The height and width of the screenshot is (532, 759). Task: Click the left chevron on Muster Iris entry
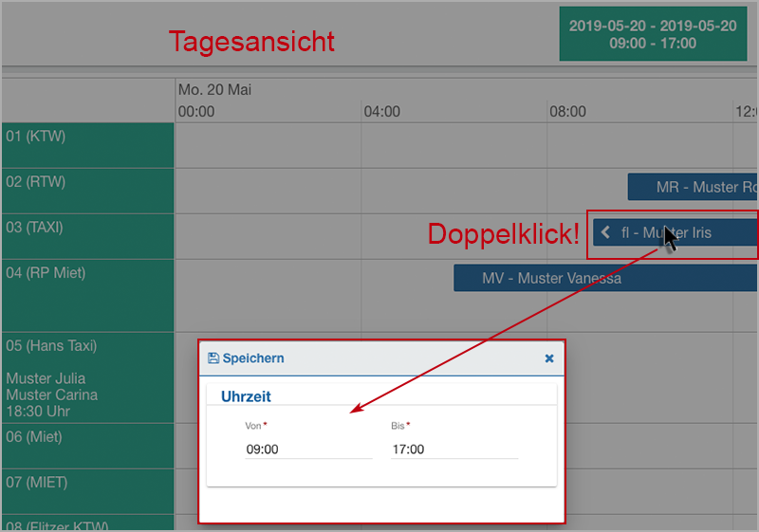605,232
